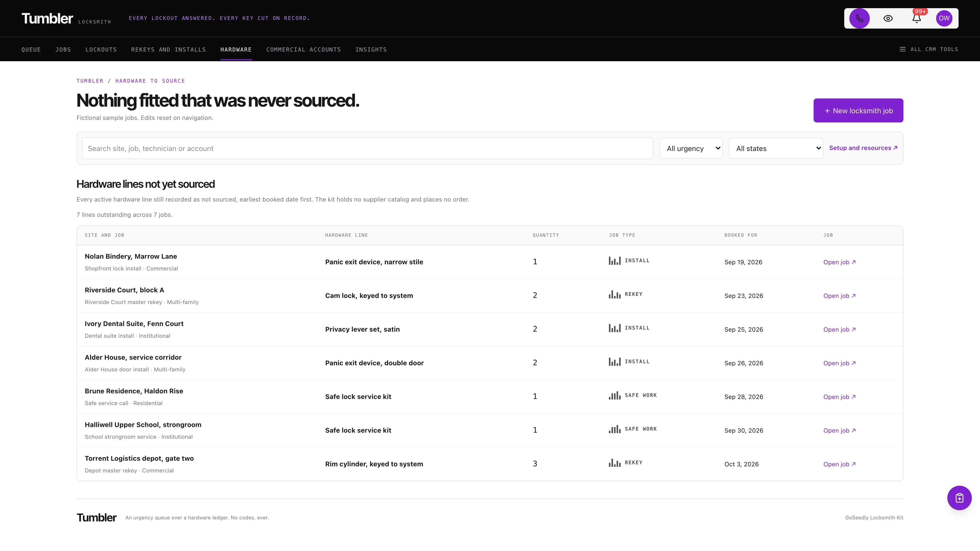The image size is (980, 551).
Task: Open the OW user avatar menu
Action: [944, 18]
